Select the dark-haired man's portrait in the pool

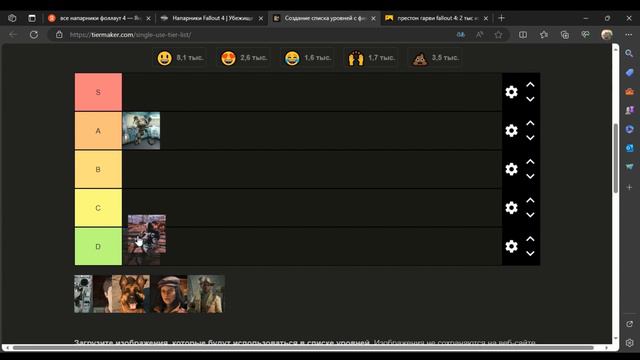point(102,294)
